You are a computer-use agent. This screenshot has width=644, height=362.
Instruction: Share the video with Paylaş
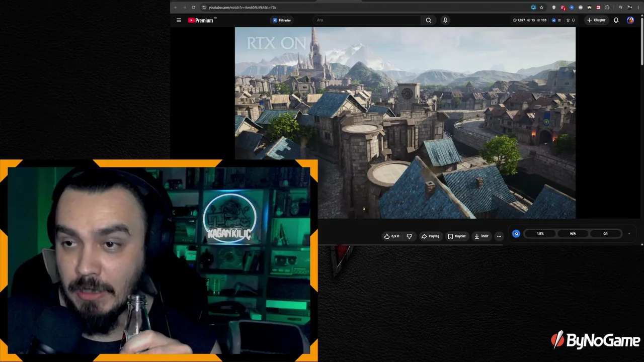(430, 236)
